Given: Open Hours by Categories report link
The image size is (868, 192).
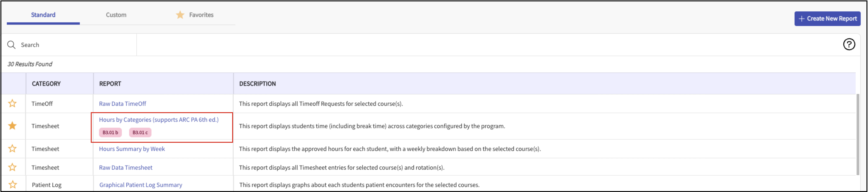Looking at the screenshot, I should tap(158, 119).
